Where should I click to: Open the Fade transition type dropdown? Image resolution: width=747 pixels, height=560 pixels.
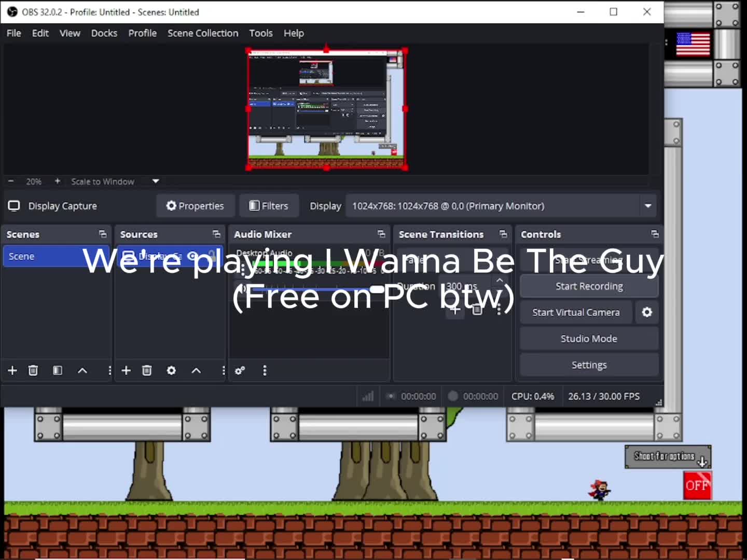click(451, 260)
